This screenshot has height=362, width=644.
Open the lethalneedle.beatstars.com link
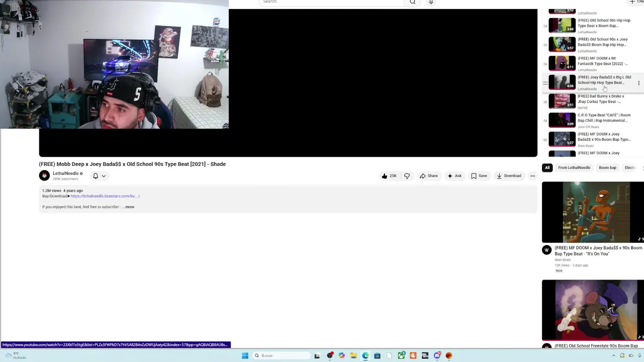click(104, 196)
